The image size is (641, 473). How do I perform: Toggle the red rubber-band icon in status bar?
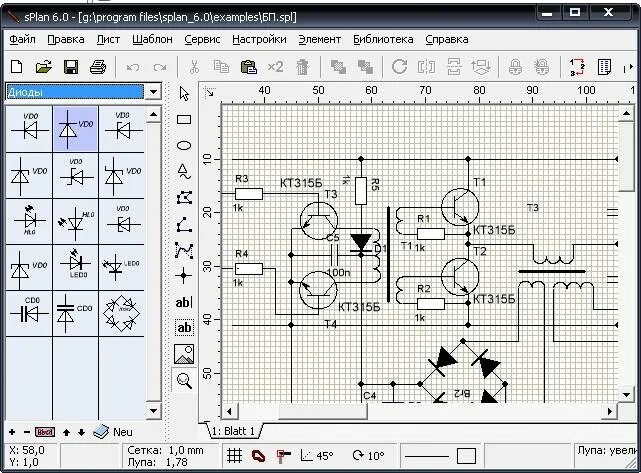258,455
